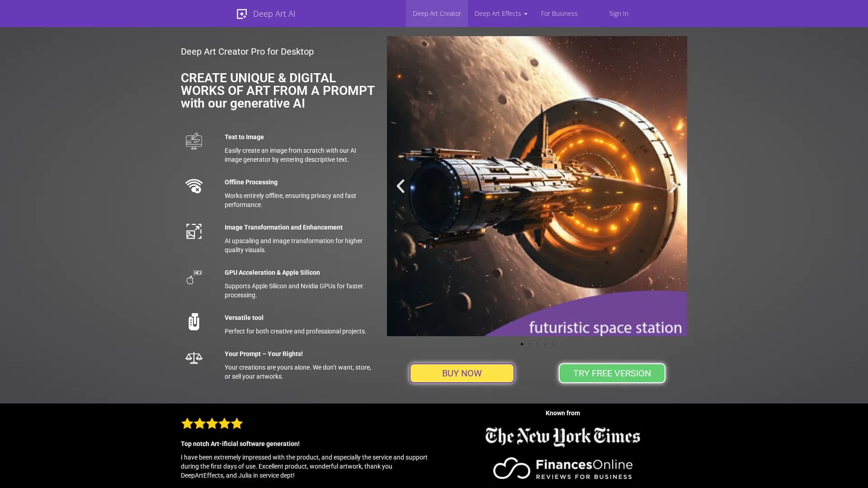Click the Versatile tool paperclip icon
This screenshot has width=868, height=488.
[x=194, y=322]
